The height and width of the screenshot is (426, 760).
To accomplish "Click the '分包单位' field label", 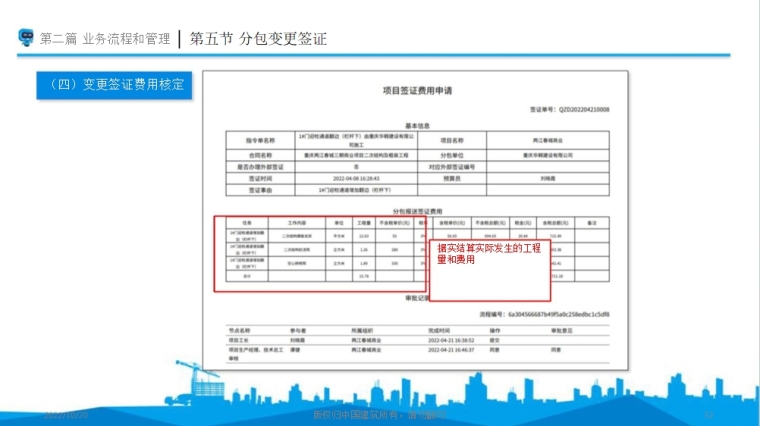I will click(x=450, y=156).
